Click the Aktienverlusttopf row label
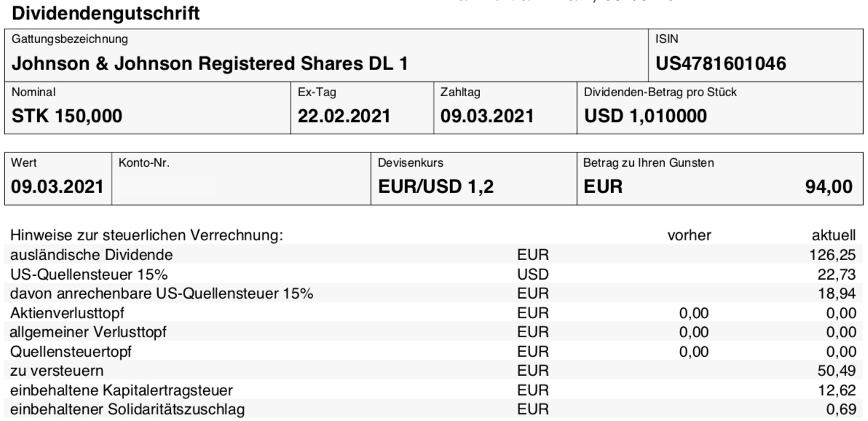This screenshot has width=868, height=421. [x=67, y=313]
